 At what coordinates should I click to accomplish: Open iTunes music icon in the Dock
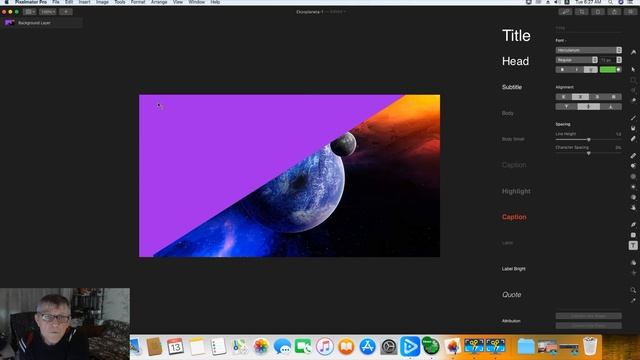[x=324, y=347]
